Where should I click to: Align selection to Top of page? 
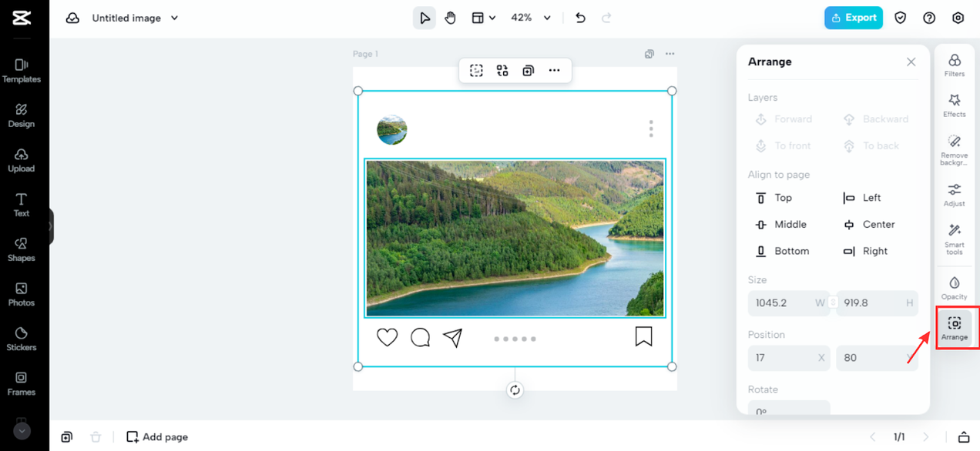click(774, 198)
